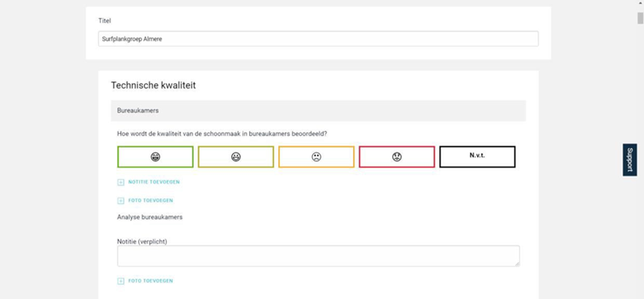Click plus icon beside first Foto toevoegen
Viewport: 644px width, 299px height.
click(121, 201)
